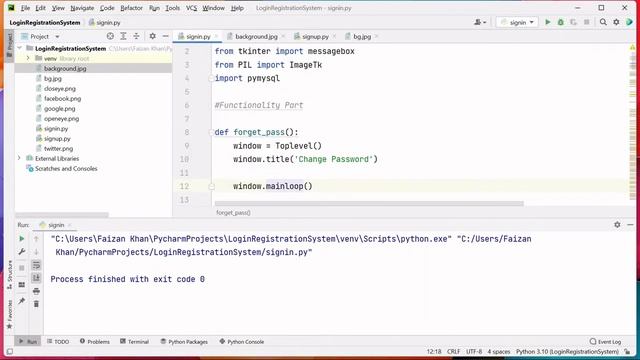Image resolution: width=640 pixels, height=360 pixels.
Task: Start debugging with the bug icon
Action: [x=561, y=22]
